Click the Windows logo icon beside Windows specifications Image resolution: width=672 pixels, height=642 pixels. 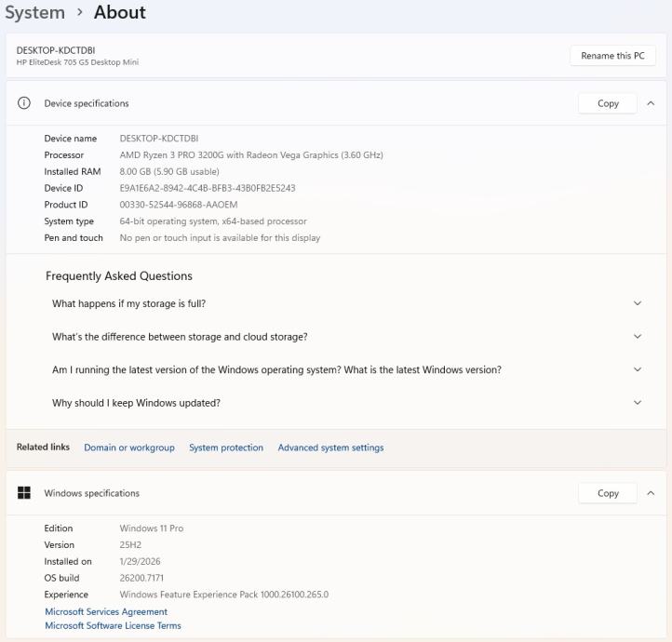[24, 493]
